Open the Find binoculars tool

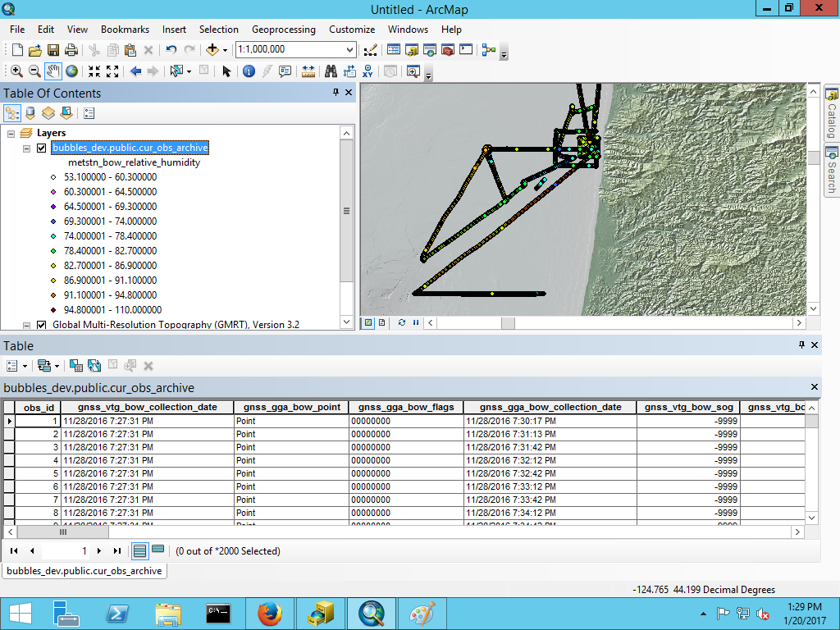pos(331,71)
